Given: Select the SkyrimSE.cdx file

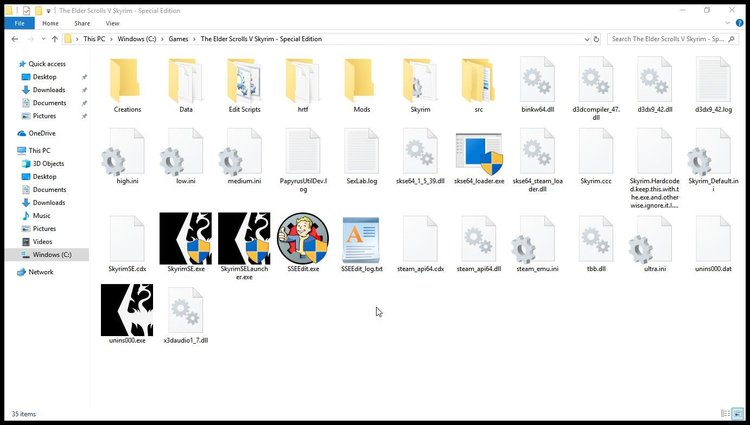Looking at the screenshot, I should point(127,244).
